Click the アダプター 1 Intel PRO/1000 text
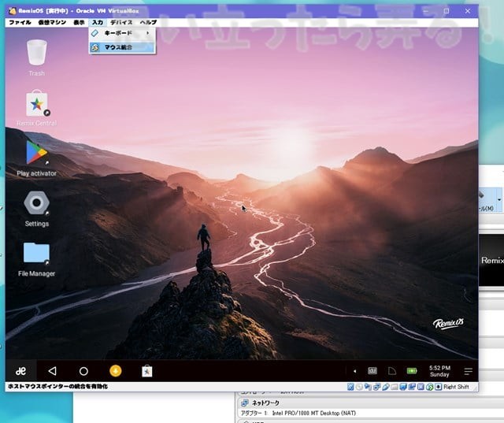 (298, 413)
